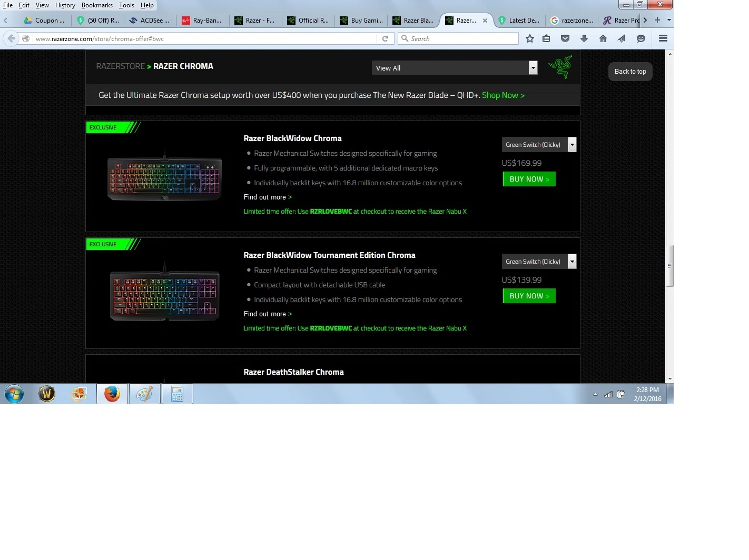
Task: Switch to the ACDSee tab
Action: pyautogui.click(x=150, y=21)
